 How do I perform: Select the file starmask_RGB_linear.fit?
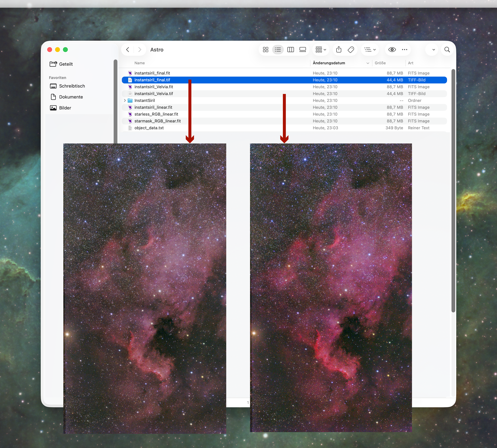click(284, 121)
